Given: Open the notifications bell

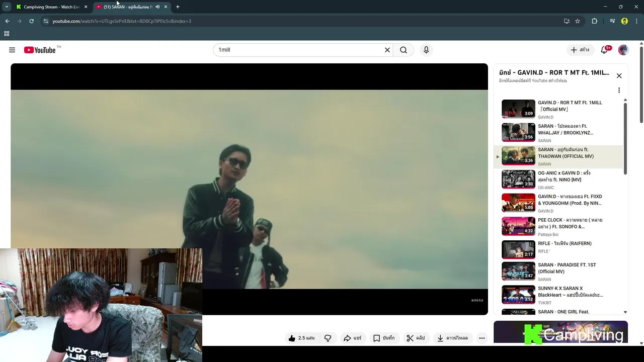Looking at the screenshot, I should pos(604,50).
